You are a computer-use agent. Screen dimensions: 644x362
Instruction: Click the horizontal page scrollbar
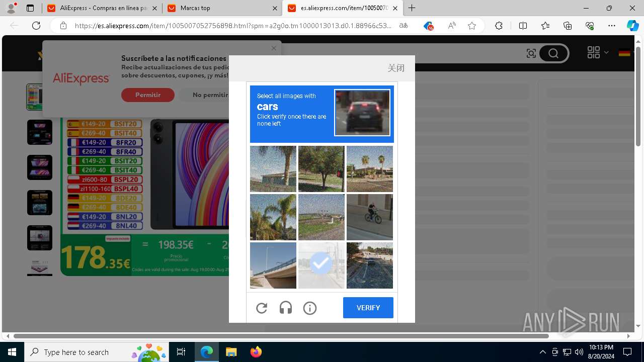281,336
